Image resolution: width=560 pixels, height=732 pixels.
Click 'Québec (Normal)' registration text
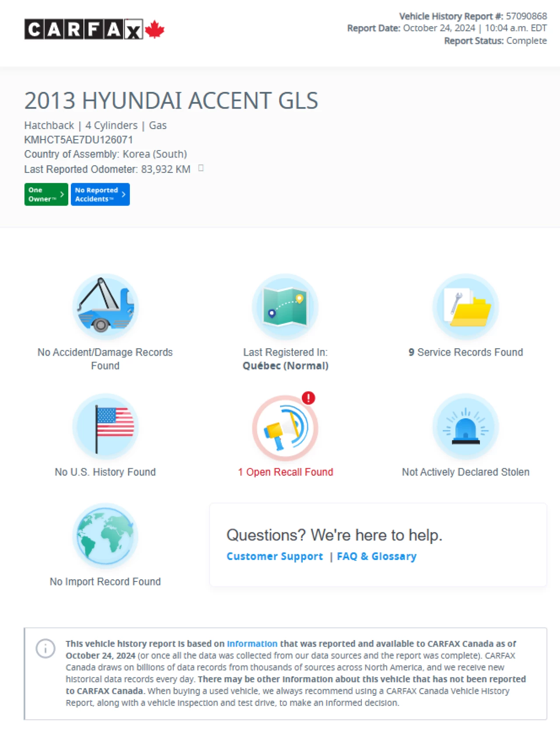click(286, 366)
